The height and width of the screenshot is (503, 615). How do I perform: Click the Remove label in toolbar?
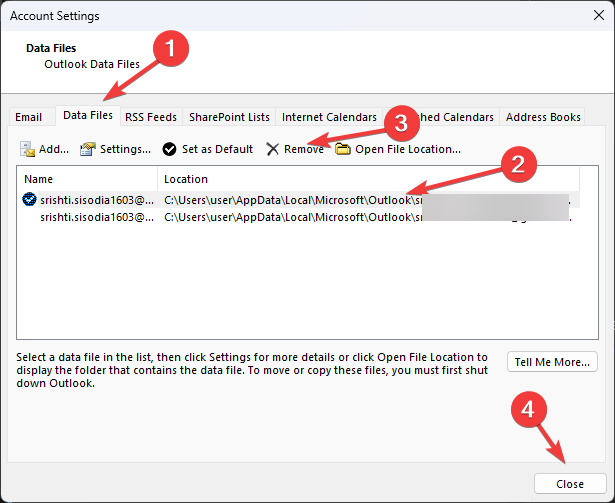304,149
